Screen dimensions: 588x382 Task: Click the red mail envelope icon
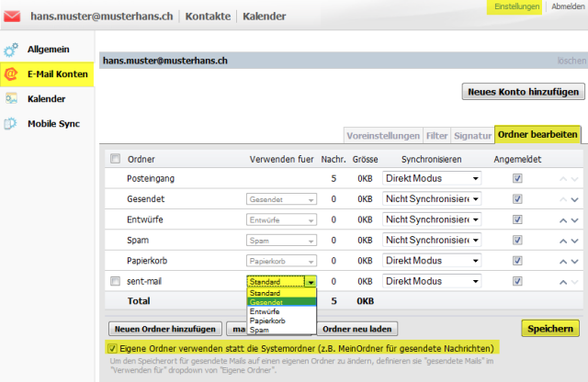12,17
